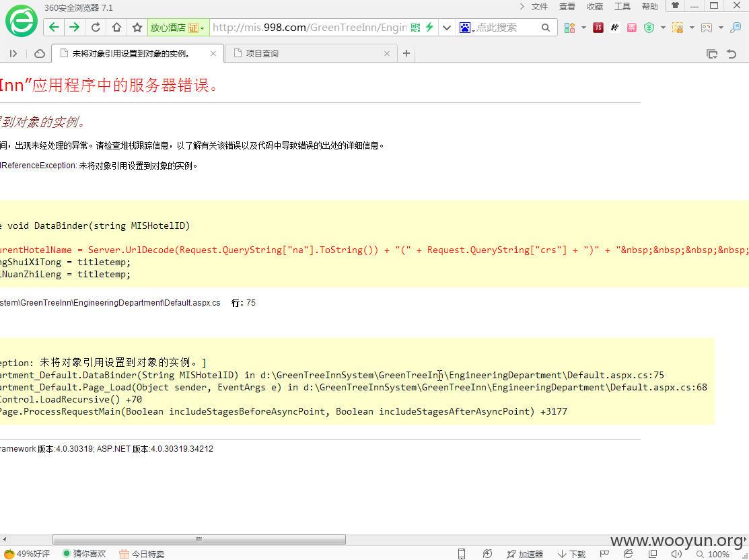Choose search engine via Baidu paw icon
Image resolution: width=749 pixels, height=560 pixels.
point(466,28)
